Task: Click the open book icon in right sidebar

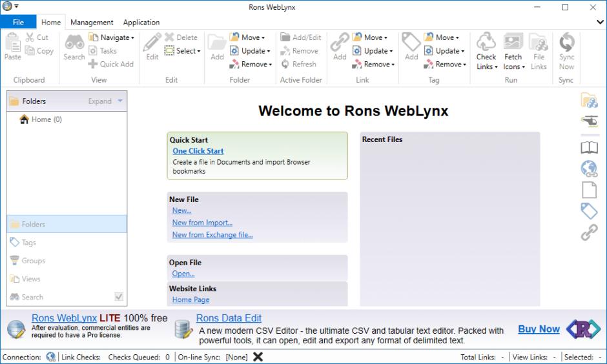Action: 589,147
